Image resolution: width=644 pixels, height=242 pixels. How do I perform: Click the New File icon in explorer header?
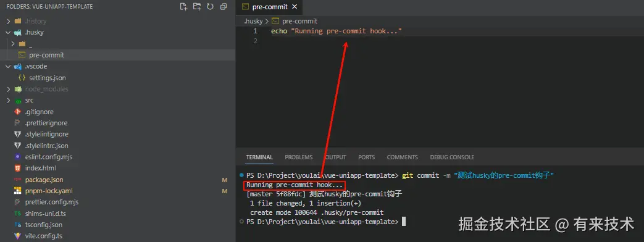tap(183, 7)
